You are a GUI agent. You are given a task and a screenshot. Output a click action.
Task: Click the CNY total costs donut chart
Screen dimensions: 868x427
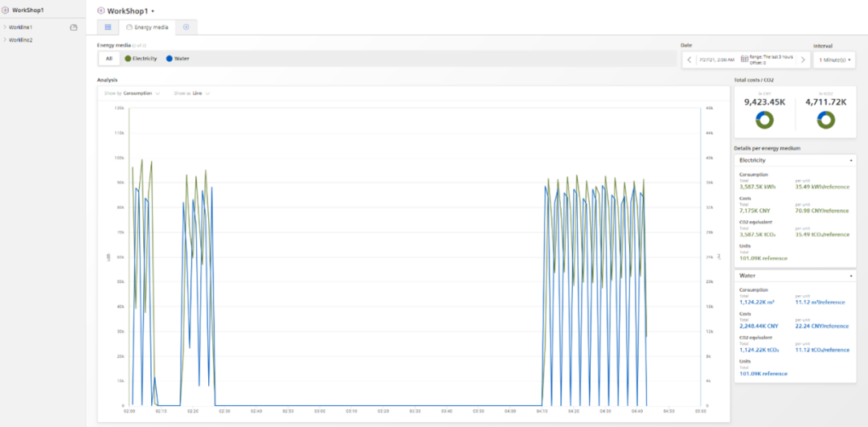click(x=764, y=120)
